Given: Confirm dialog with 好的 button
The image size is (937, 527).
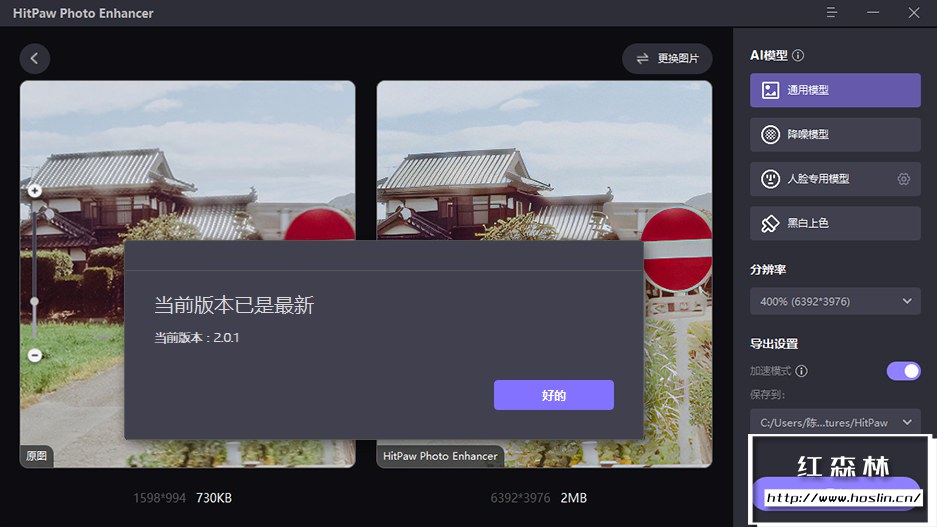Looking at the screenshot, I should (553, 395).
